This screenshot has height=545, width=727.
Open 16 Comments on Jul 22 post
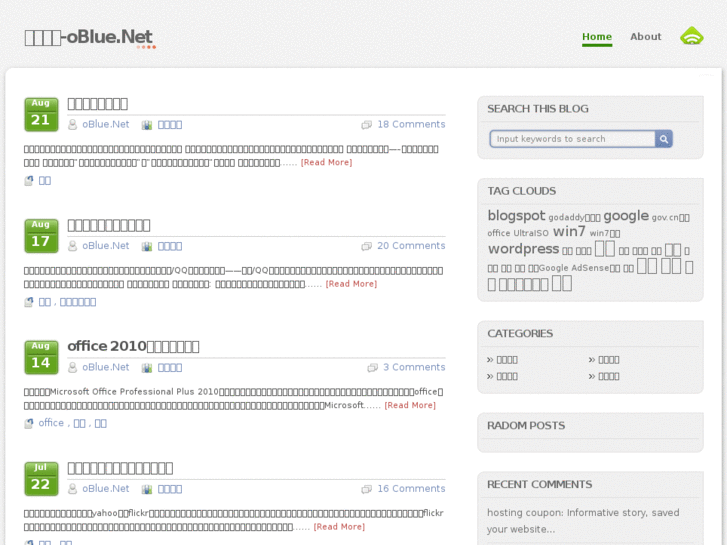(411, 489)
